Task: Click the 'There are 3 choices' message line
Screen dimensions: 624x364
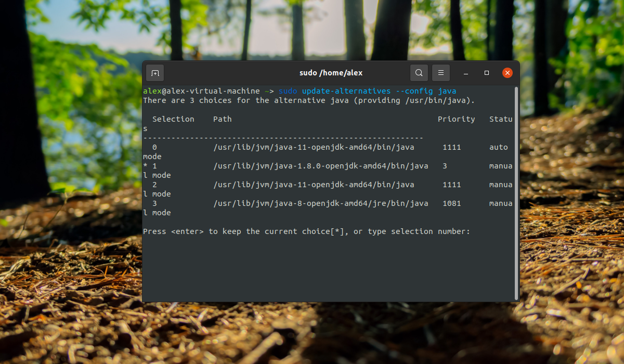Action: [x=308, y=100]
